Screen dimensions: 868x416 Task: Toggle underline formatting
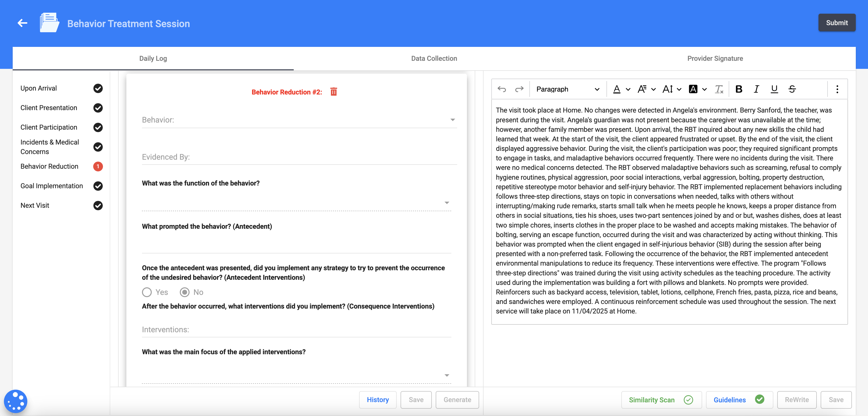[x=774, y=89]
